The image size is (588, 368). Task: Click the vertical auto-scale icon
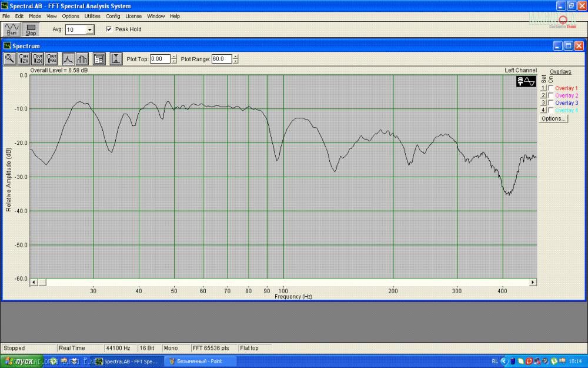[x=116, y=58]
